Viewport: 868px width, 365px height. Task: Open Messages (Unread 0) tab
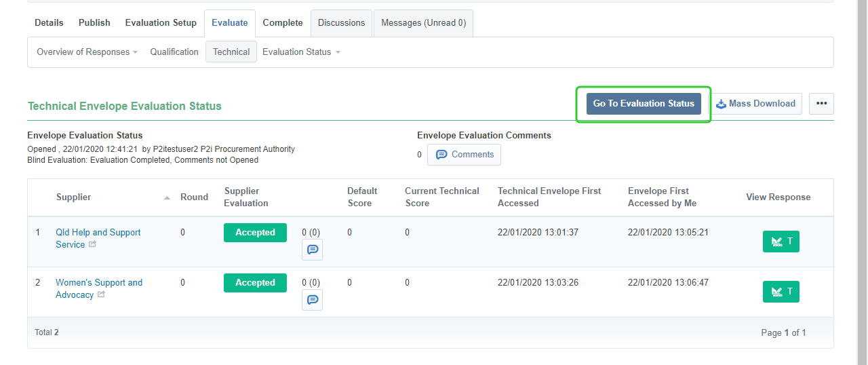click(423, 23)
